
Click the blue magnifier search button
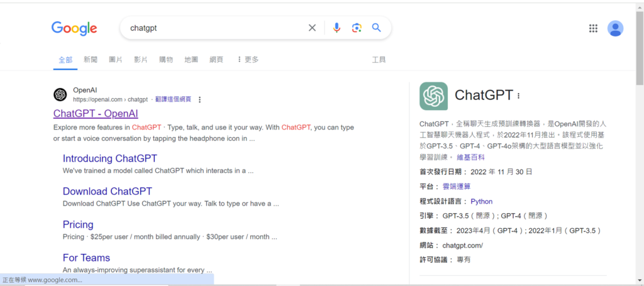[377, 28]
